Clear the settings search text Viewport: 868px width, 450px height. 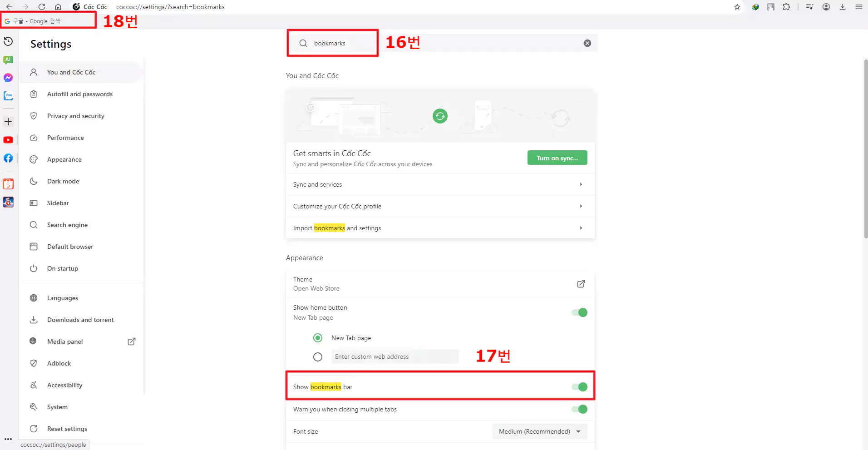587,43
